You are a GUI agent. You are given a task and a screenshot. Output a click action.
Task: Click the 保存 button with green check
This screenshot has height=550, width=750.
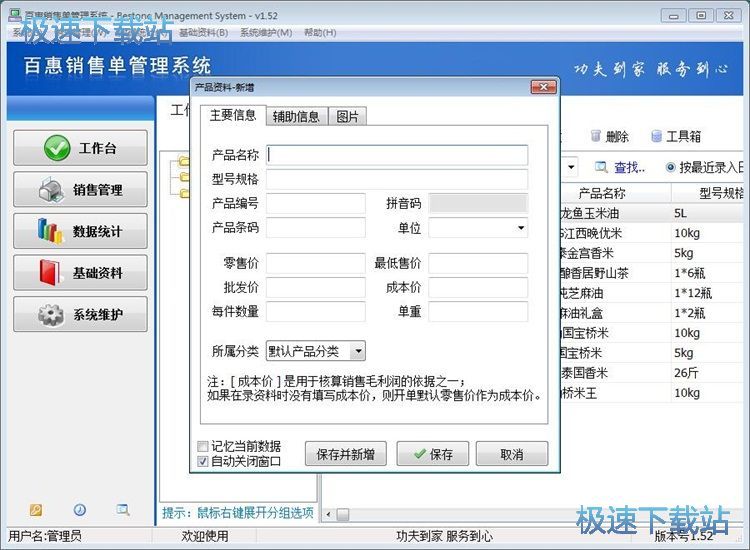433,454
